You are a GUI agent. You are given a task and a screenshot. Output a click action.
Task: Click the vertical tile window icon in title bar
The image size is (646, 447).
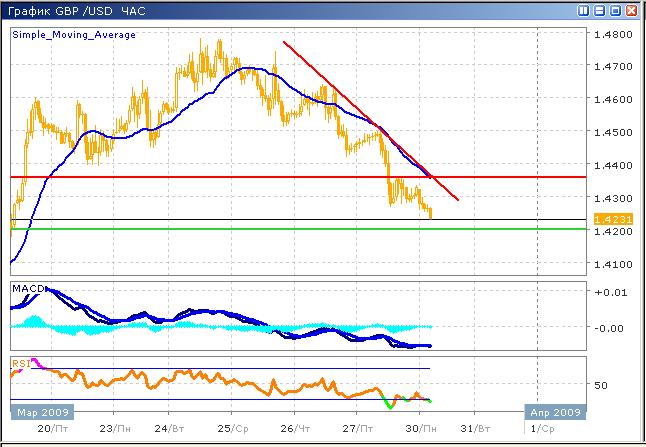pyautogui.click(x=585, y=11)
